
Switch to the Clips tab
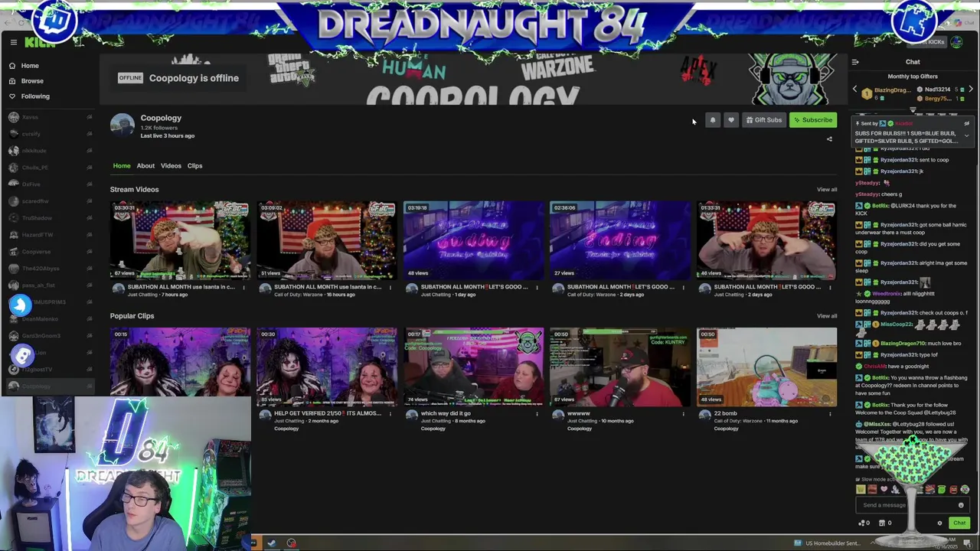(195, 166)
